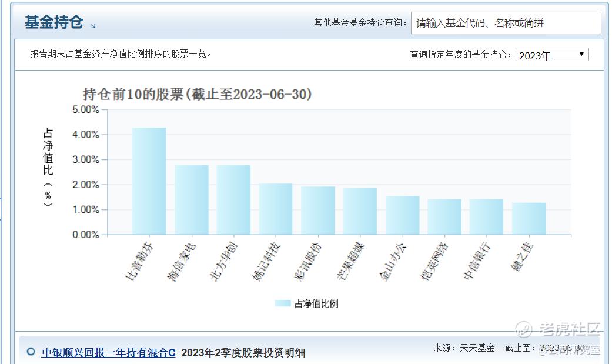Click the 海信家电 axis label
This screenshot has height=364, width=612.
pyautogui.click(x=182, y=261)
